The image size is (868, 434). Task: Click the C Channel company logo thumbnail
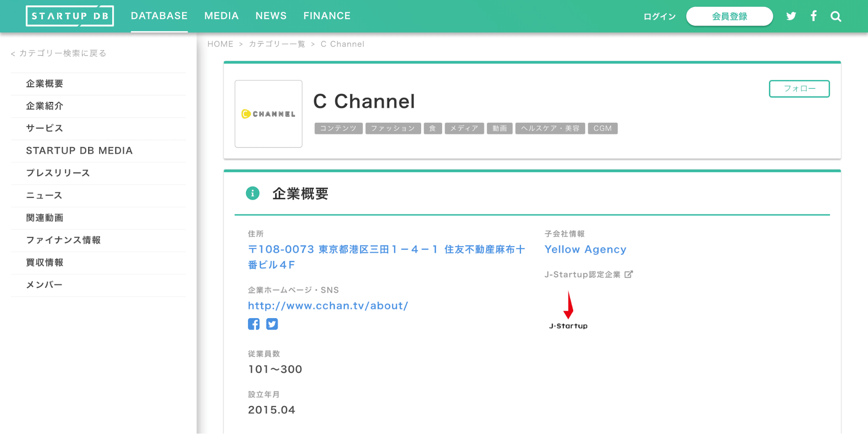tap(269, 114)
